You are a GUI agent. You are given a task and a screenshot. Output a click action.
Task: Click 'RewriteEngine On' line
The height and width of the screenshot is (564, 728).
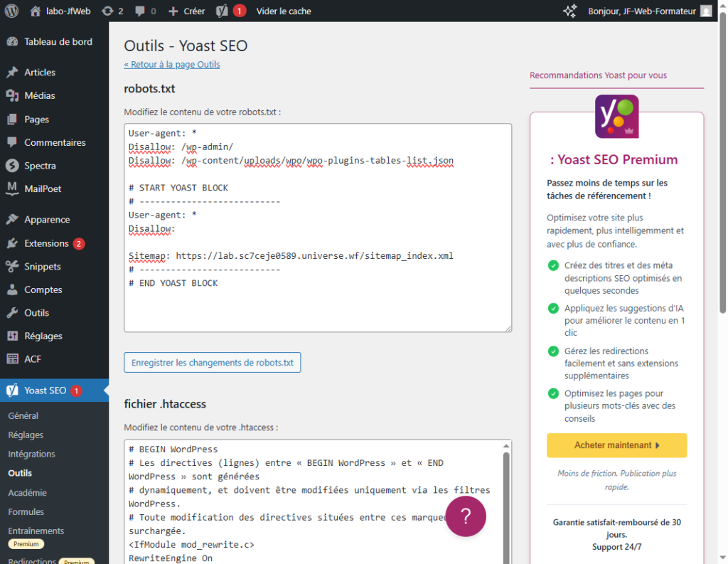click(x=171, y=558)
